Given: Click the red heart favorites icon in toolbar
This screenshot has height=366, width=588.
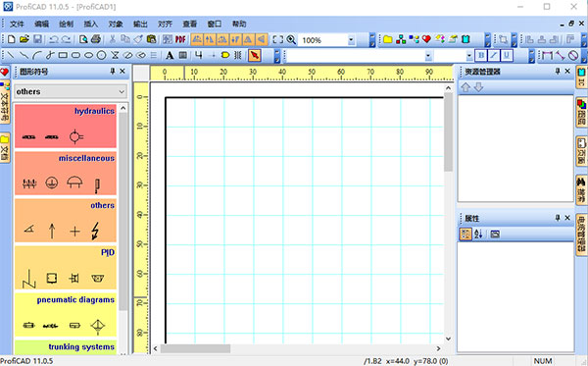Looking at the screenshot, I should [426, 39].
